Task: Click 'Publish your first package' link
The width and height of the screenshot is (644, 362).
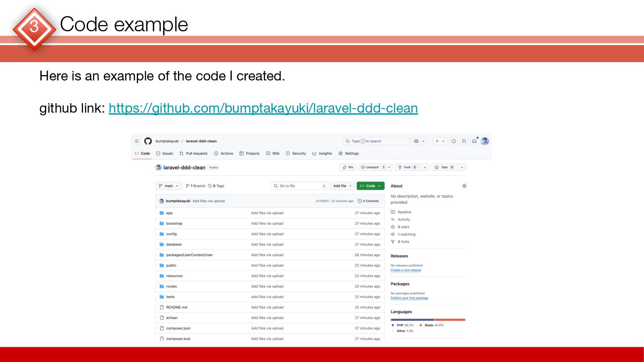Action: click(x=409, y=298)
